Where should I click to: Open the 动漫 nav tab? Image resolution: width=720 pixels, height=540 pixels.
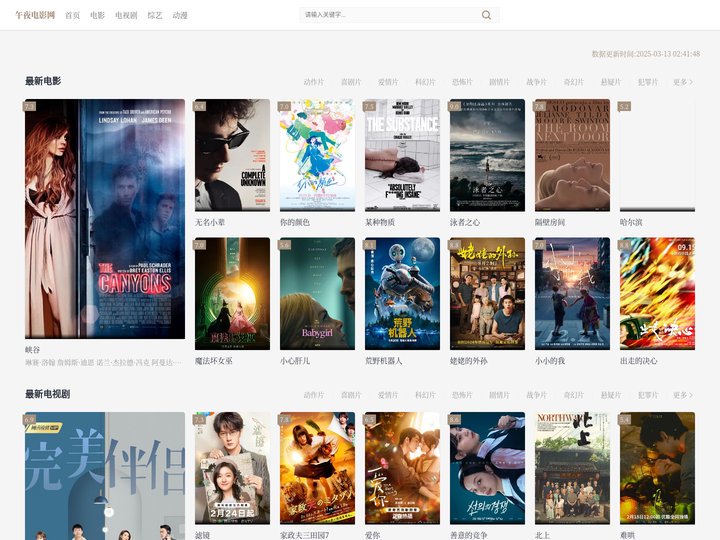(x=180, y=15)
